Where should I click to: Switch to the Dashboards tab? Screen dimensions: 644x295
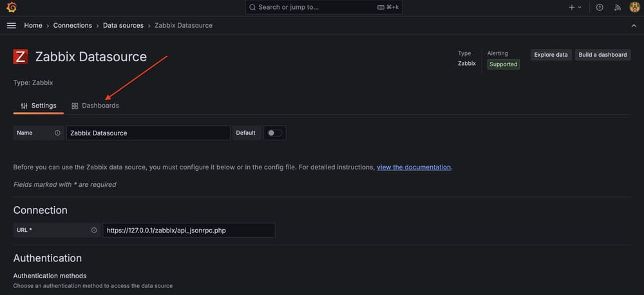click(x=95, y=106)
